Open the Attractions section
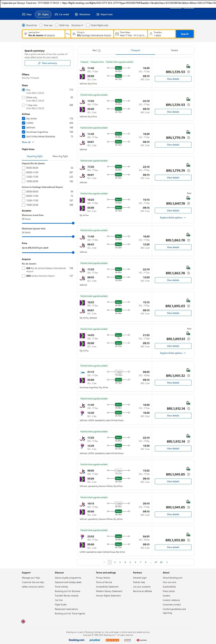This screenshot has height=644, width=216. pyautogui.click(x=82, y=15)
